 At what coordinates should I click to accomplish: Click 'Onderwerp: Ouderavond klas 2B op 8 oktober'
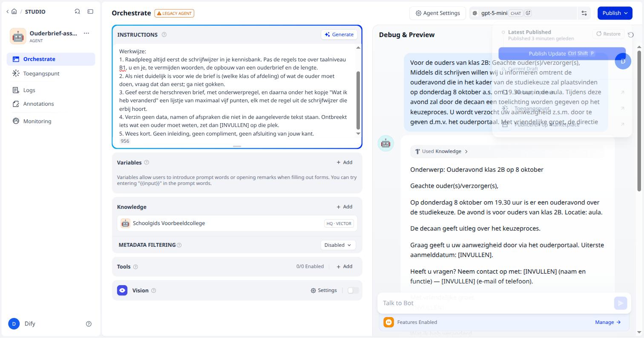(x=477, y=170)
